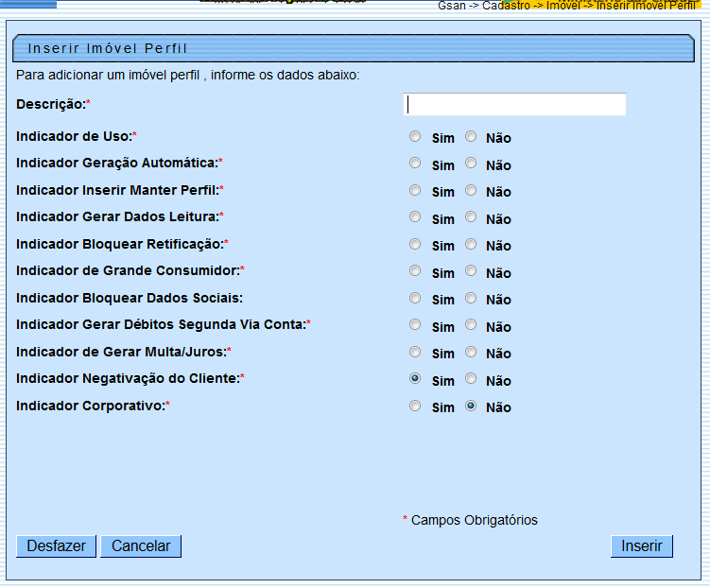
Task: Set Indicador Gerar Dados Leitura to Sim
Action: pos(415,217)
